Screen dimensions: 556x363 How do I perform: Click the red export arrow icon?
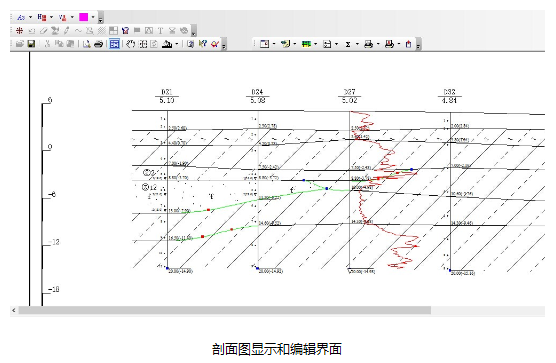click(x=408, y=44)
